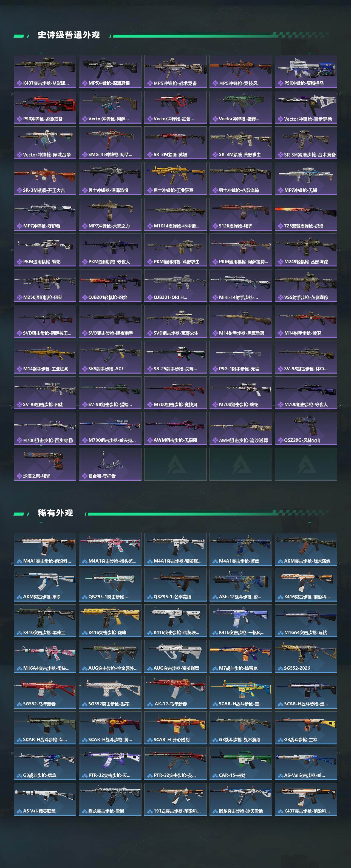
Task: Select the SG552-2026 weapon skin
Action: click(x=306, y=656)
